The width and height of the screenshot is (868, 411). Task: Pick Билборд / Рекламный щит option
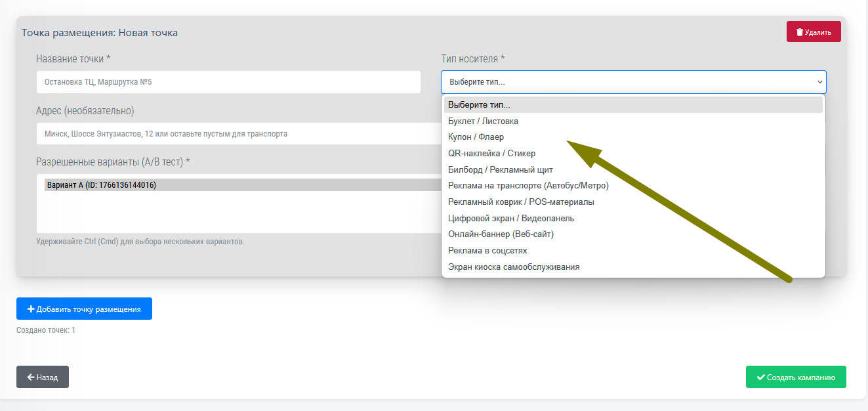(x=495, y=169)
